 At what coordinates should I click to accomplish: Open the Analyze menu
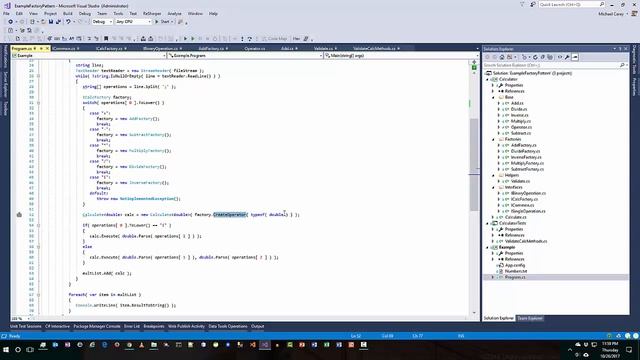click(x=174, y=13)
